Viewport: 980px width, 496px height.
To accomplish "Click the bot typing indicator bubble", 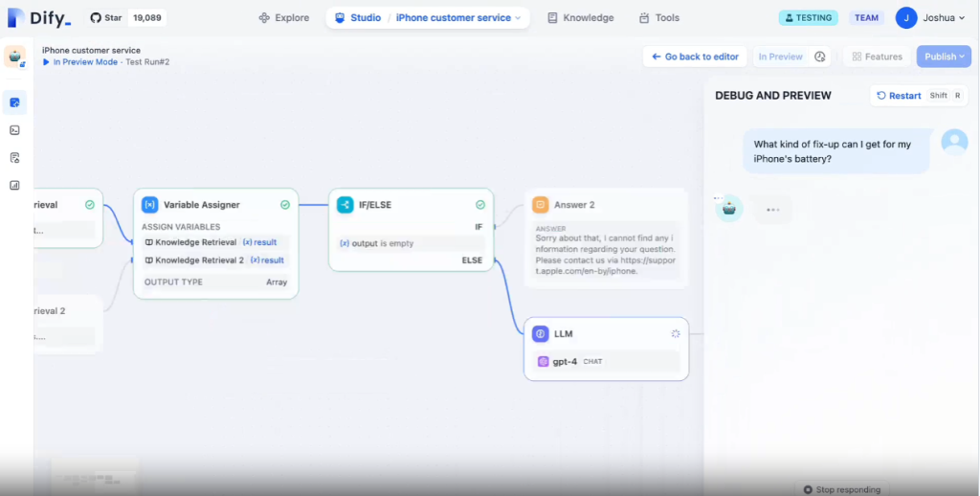I will coord(773,210).
